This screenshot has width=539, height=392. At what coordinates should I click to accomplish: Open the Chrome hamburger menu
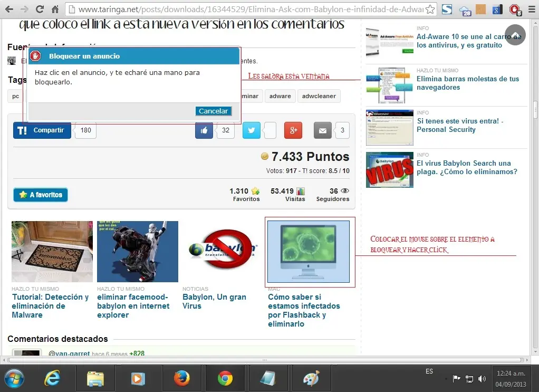532,9
